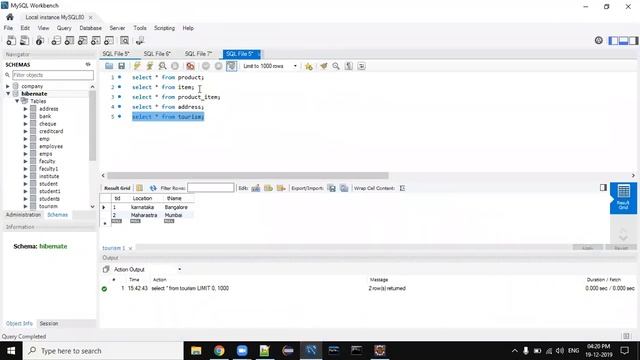Viewport: 640px width, 360px height.
Task: Click the Filter objects search field
Action: (x=53, y=75)
